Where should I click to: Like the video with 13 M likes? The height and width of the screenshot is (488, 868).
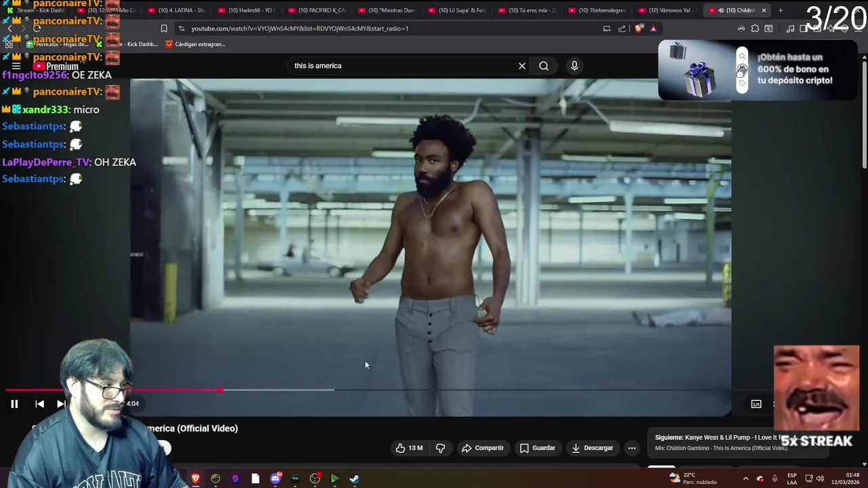click(410, 448)
